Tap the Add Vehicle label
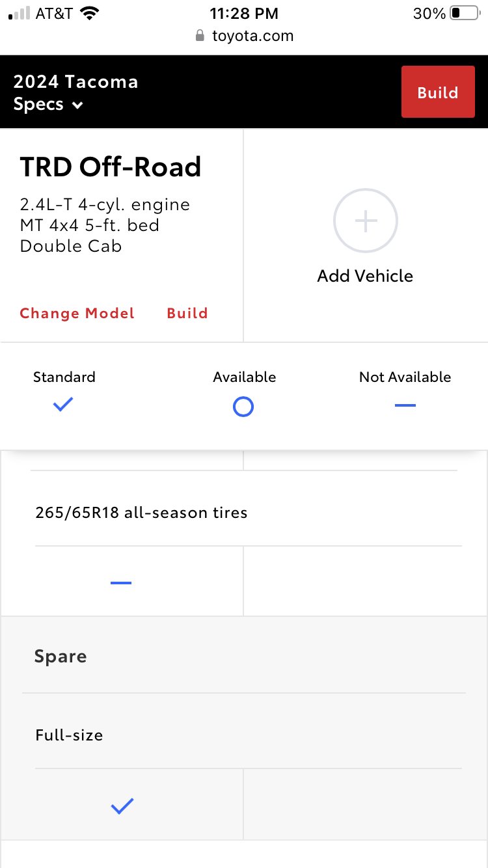The image size is (488, 868). (365, 276)
